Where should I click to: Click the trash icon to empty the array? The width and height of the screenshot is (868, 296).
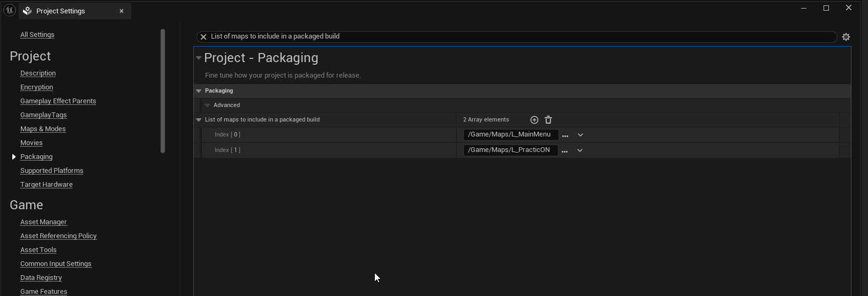coord(548,120)
